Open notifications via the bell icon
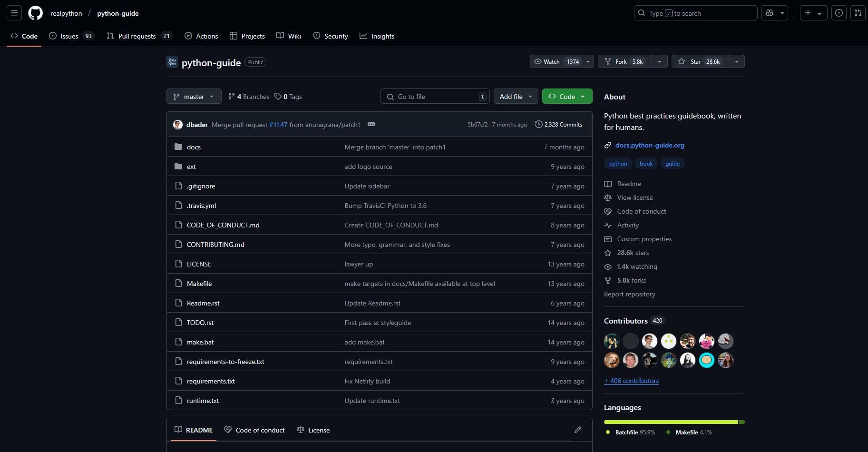 click(x=839, y=13)
